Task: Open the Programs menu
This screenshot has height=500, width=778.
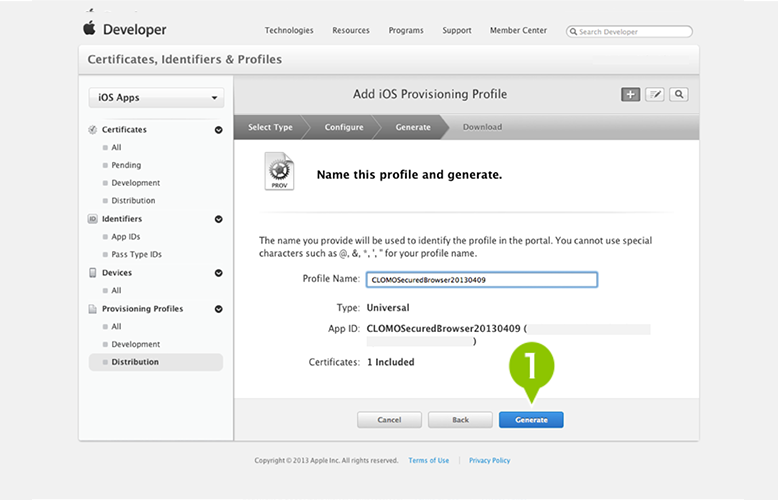Action: 406,30
